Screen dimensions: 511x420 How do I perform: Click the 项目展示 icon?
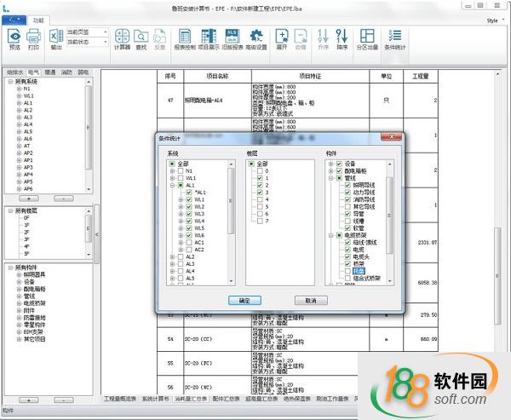209,37
